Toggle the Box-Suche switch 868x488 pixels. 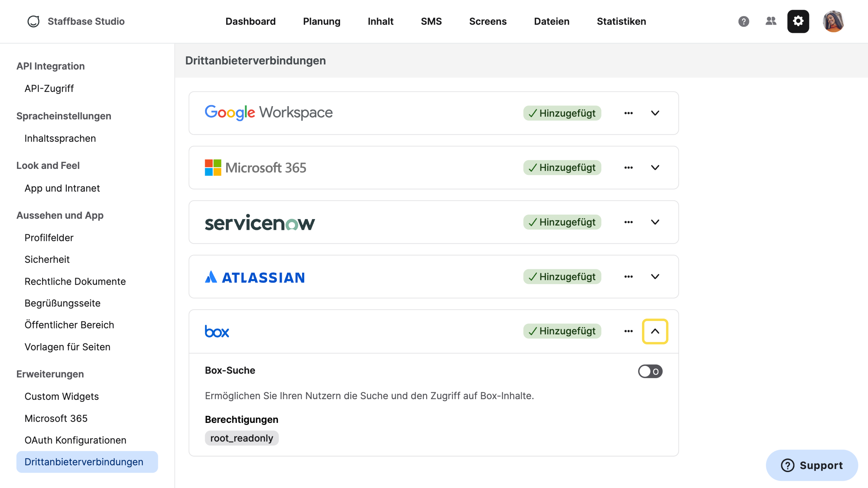(x=650, y=371)
